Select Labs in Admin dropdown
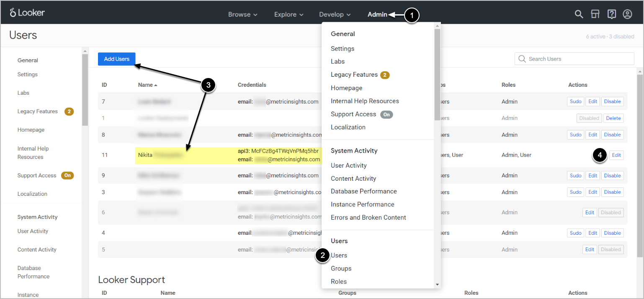This screenshot has width=644, height=299. (x=337, y=61)
